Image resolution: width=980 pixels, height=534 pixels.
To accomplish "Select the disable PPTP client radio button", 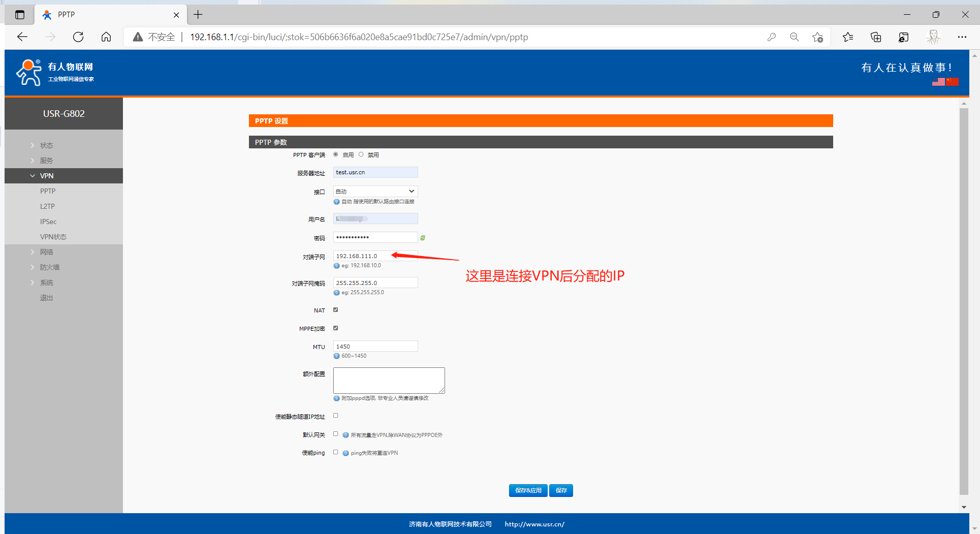I will click(361, 154).
